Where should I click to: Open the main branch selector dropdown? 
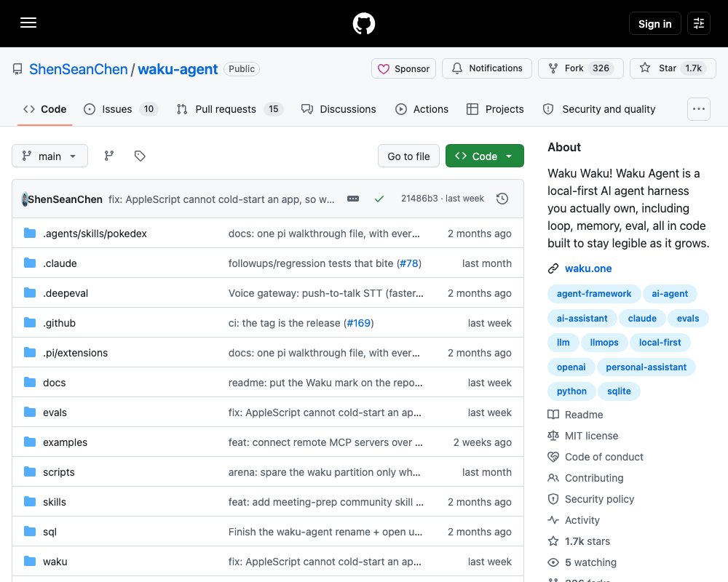[50, 156]
